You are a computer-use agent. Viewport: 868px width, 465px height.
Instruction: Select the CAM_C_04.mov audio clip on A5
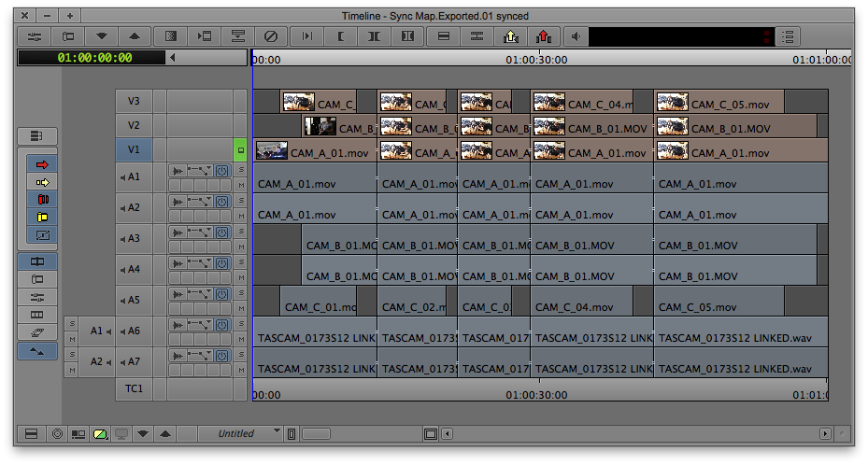(582, 302)
